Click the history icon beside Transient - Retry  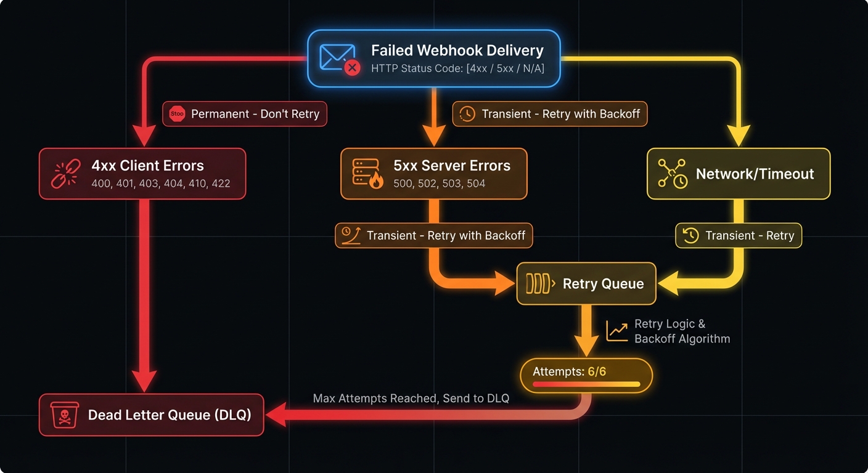(691, 236)
